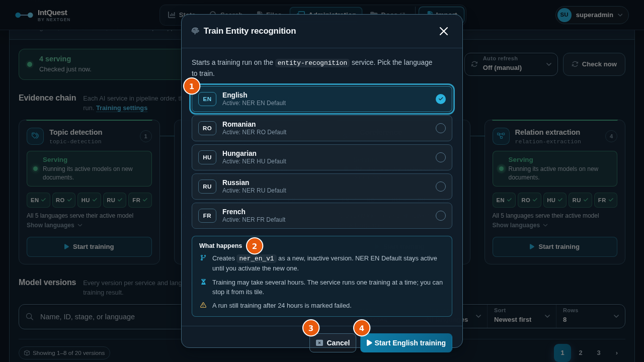The image size is (644, 362).
Task: Click the RU chip in Topic detection
Action: [x=115, y=200]
